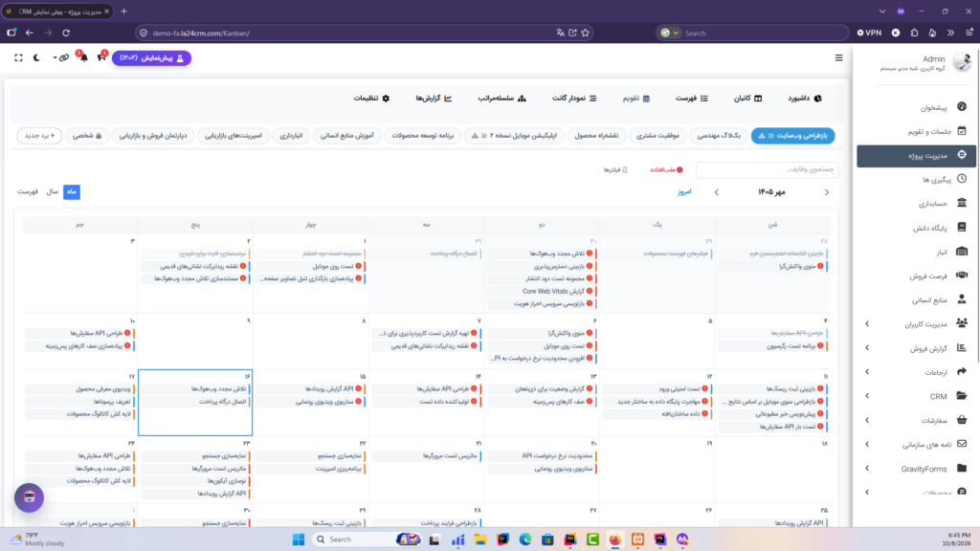Switch calendar to ماه view
This screenshot has width=980, height=551.
[x=72, y=191]
